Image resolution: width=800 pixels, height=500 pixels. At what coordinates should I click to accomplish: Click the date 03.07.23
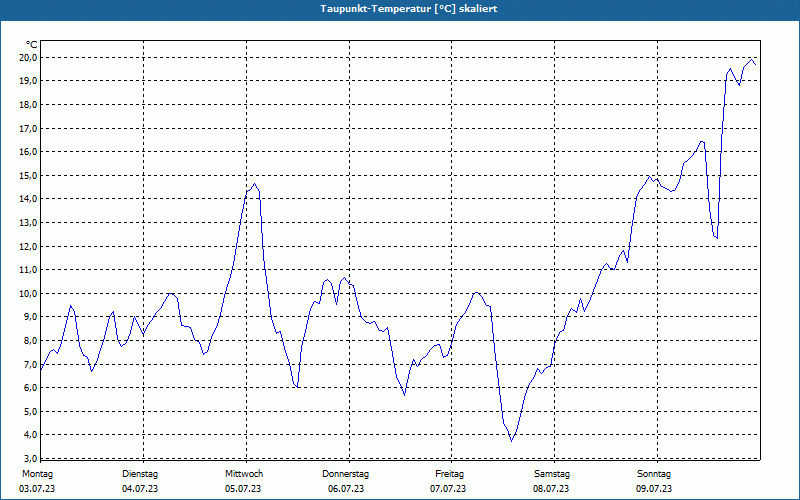coord(37,489)
